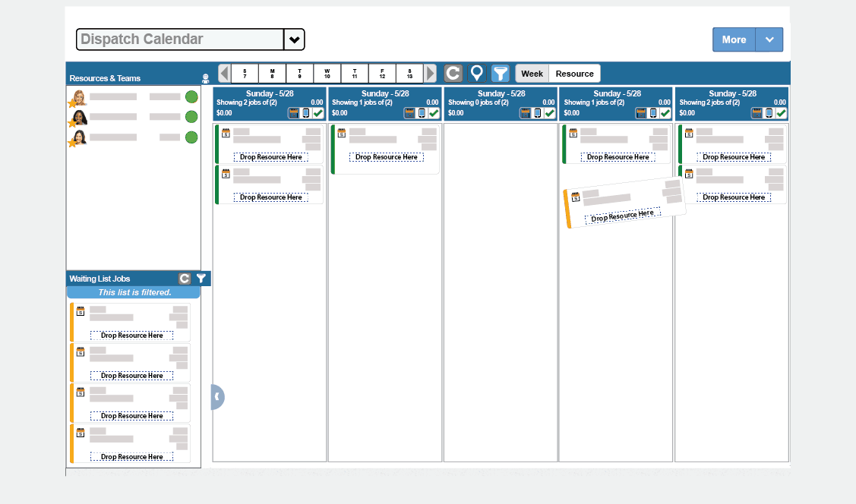Viewport: 856px width, 504px height.
Task: Go to the previous week with left arrow
Action: 224,73
